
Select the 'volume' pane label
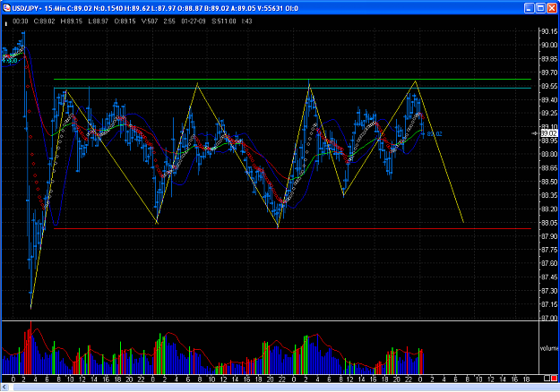coord(549,348)
